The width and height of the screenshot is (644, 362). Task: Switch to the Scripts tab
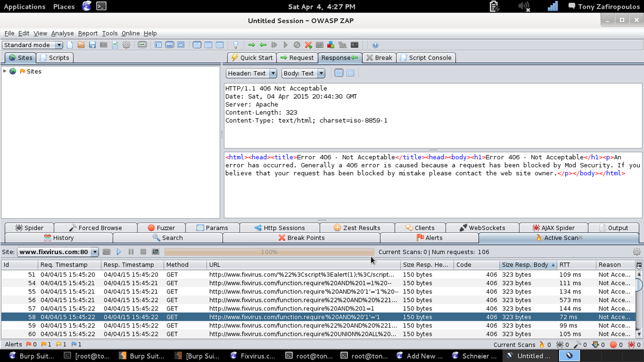54,58
